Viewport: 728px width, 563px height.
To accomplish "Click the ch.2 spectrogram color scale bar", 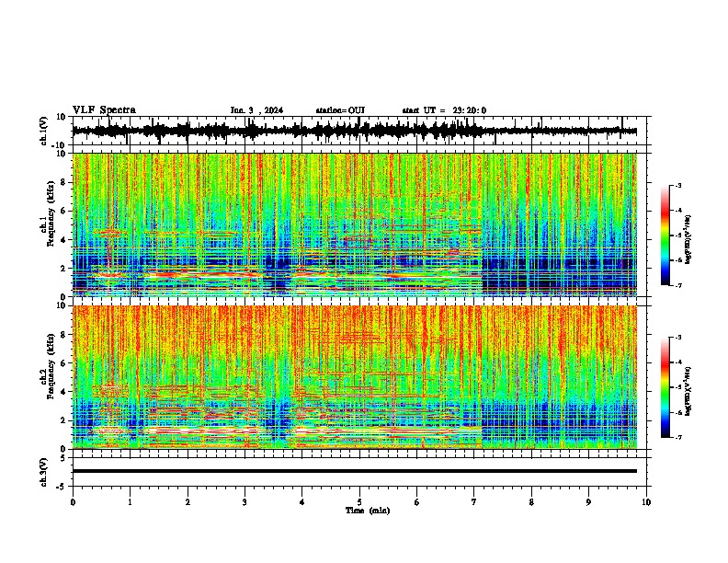I will pos(665,387).
